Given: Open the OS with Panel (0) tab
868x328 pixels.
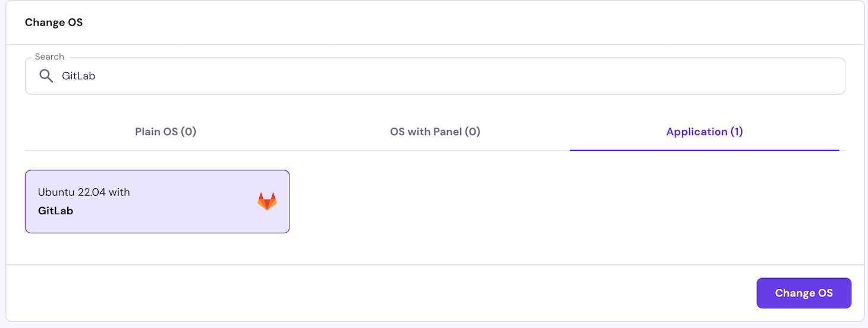Looking at the screenshot, I should [x=435, y=132].
